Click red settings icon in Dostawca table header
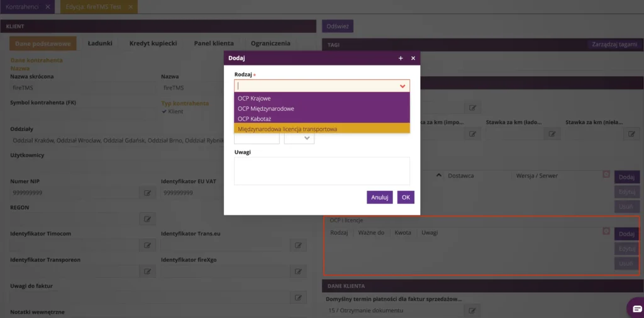Screen dimensions: 644x318 [x=606, y=174]
